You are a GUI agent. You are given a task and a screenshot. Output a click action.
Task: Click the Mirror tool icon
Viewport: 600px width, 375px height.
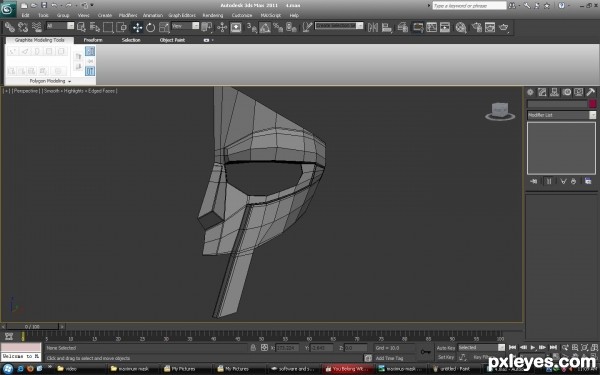(373, 27)
